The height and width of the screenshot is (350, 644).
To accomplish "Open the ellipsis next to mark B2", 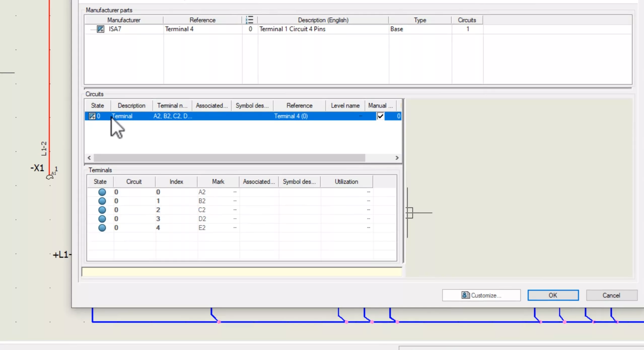I will (235, 201).
